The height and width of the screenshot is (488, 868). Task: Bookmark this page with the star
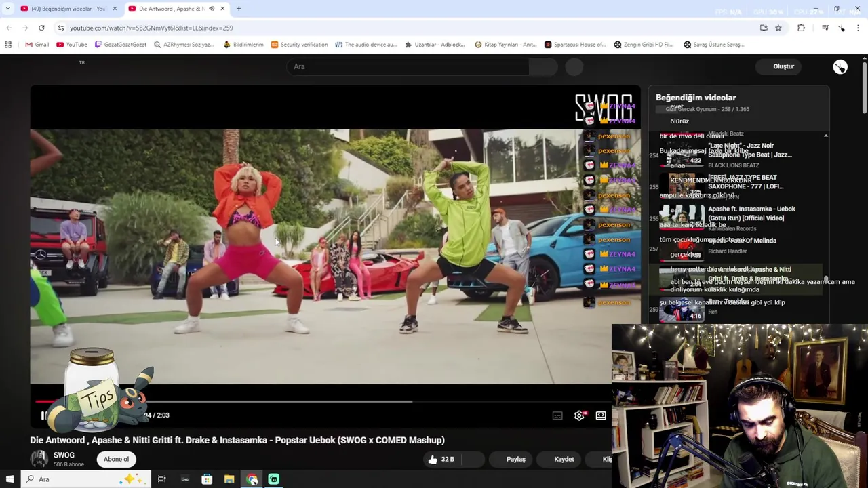click(778, 28)
